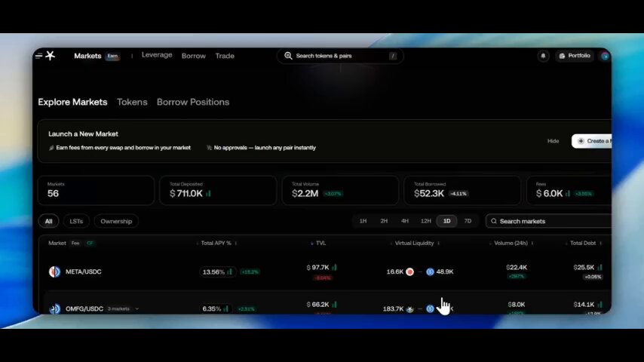The width and height of the screenshot is (644, 362).
Task: Click the search magnifier in top bar
Action: (x=288, y=56)
